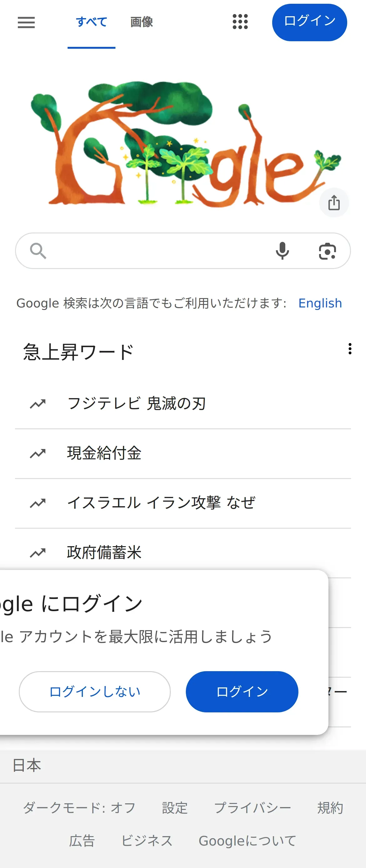The width and height of the screenshot is (366, 868).
Task: Open the hamburger main menu
Action: (26, 22)
